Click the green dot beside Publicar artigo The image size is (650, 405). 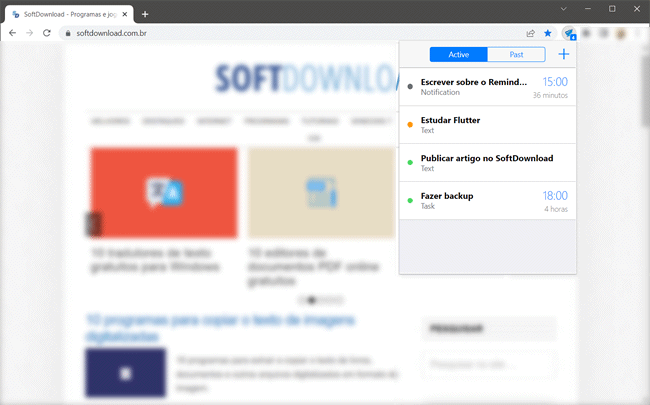click(x=410, y=162)
